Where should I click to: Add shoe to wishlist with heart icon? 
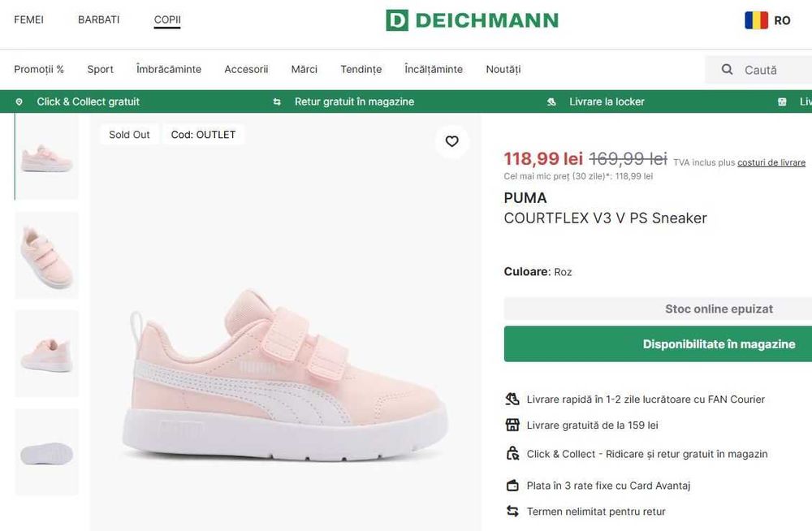[x=452, y=141]
